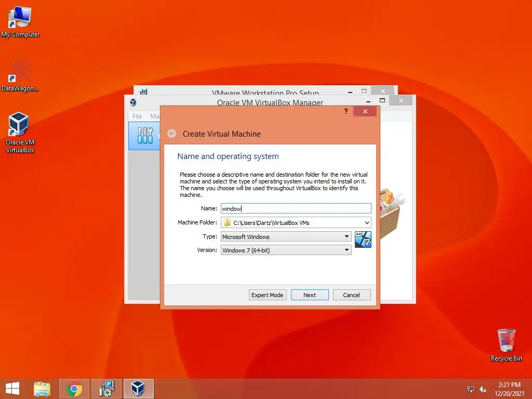Minimize the VirtualBox Manager window
The height and width of the screenshot is (399, 532).
pos(368,101)
